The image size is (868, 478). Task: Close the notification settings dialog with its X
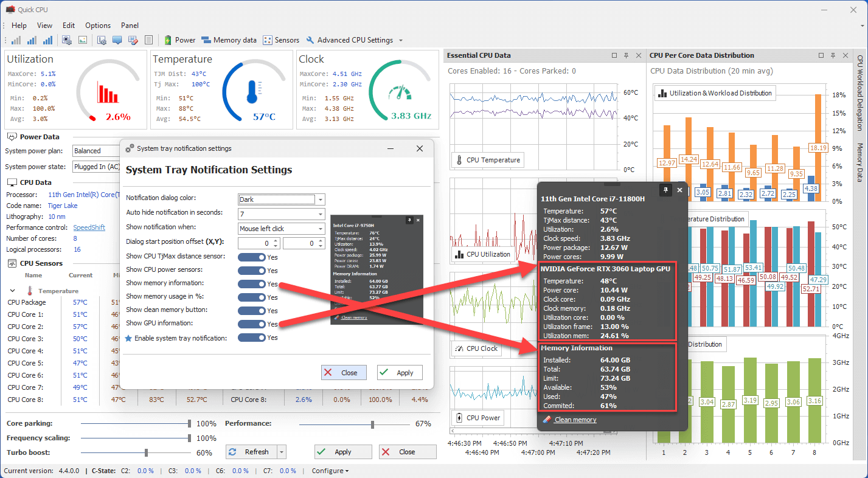tap(420, 148)
